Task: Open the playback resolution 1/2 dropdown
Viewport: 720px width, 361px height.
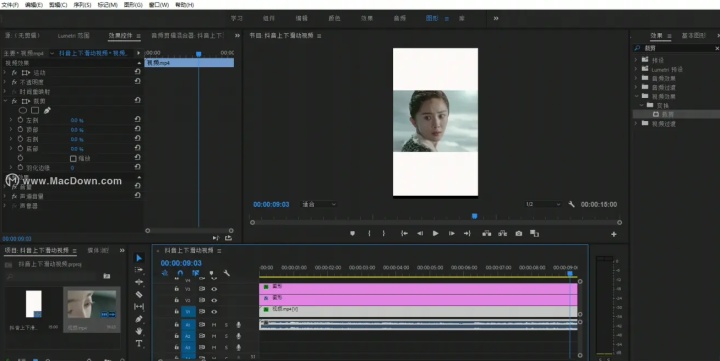Action: [543, 204]
